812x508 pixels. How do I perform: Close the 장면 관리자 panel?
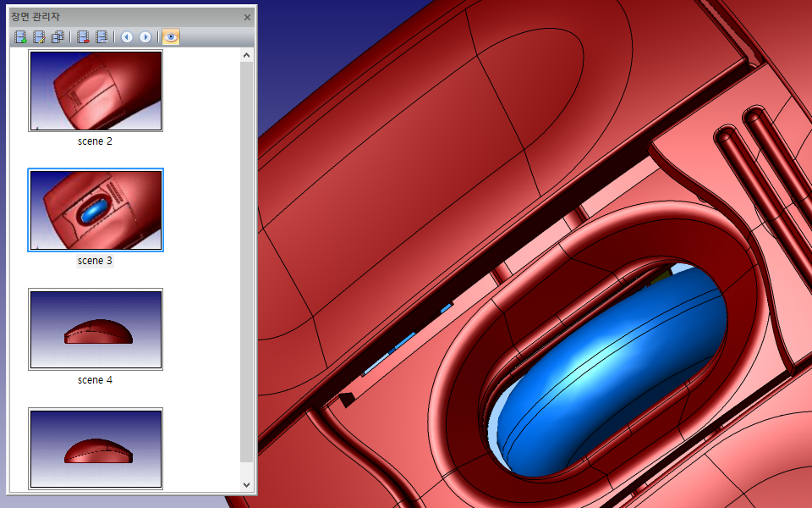[247, 17]
